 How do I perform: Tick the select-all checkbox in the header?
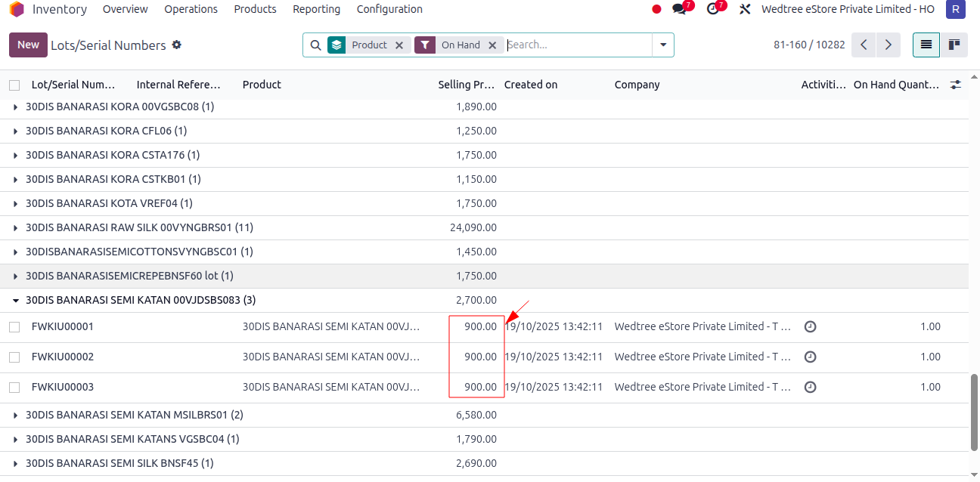[x=14, y=85]
